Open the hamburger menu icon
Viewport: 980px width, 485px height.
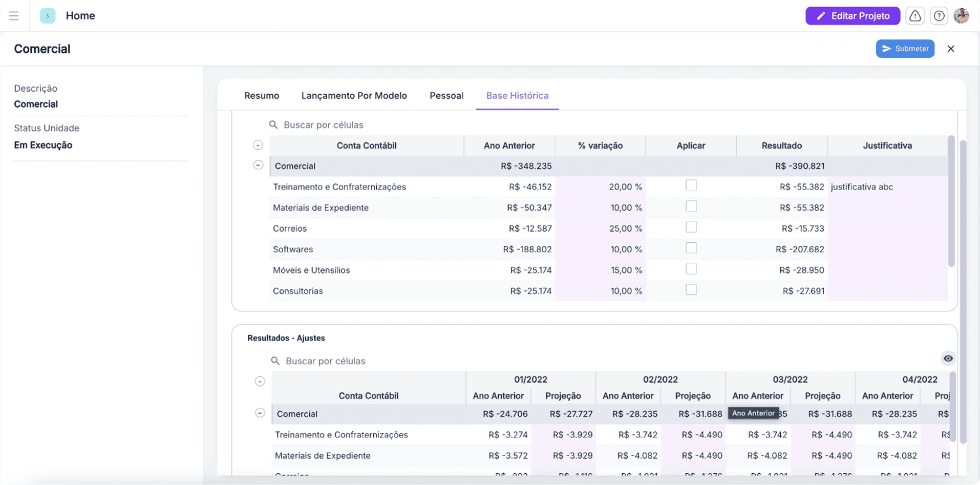coord(14,16)
